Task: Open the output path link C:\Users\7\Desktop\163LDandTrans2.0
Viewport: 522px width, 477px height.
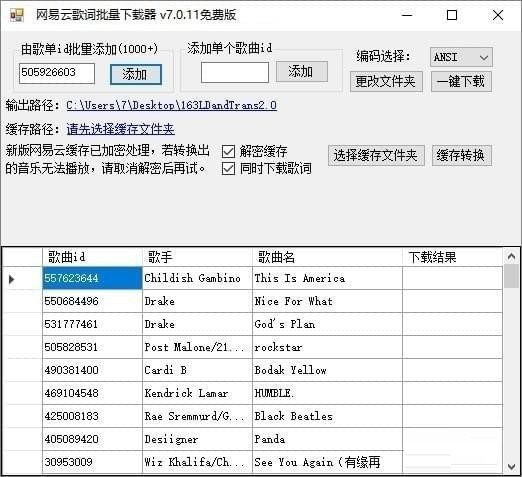Action: [x=171, y=105]
